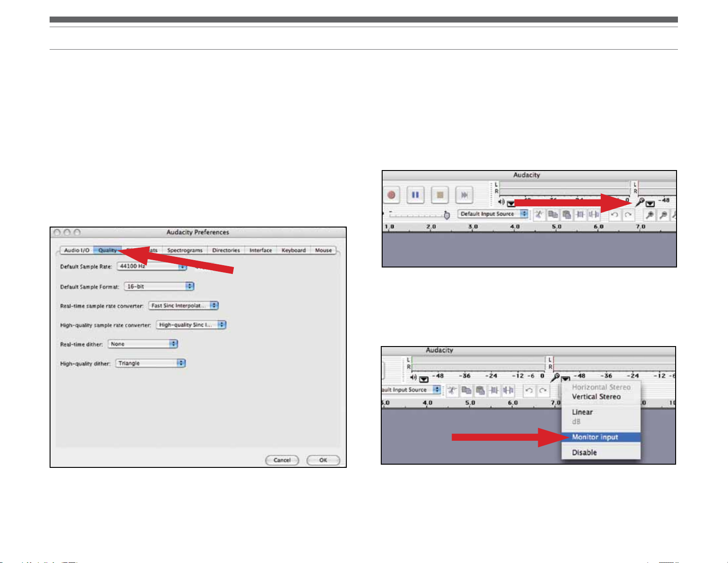The image size is (728, 563).
Task: Click the input volume slider thumb below Pause button
Action: 446,215
